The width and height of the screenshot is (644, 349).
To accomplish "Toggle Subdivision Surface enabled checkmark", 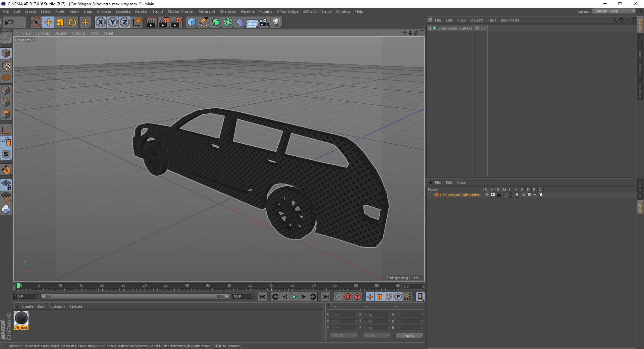I will tap(485, 28).
